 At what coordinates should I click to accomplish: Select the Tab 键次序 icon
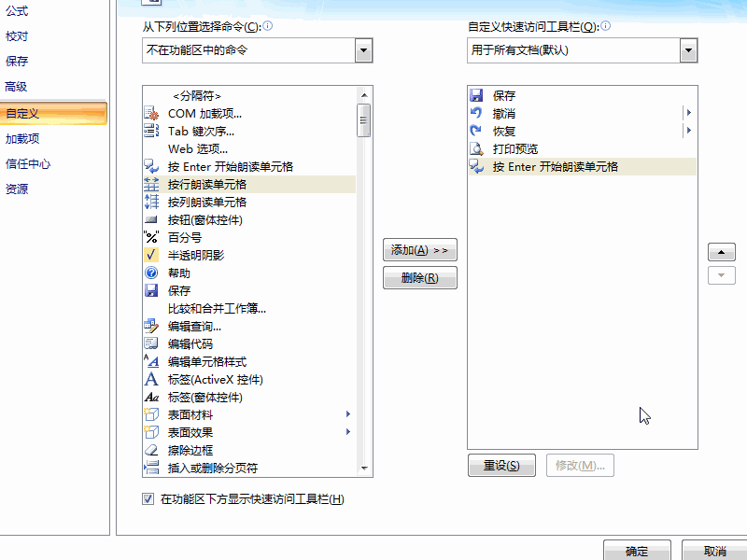(x=151, y=131)
